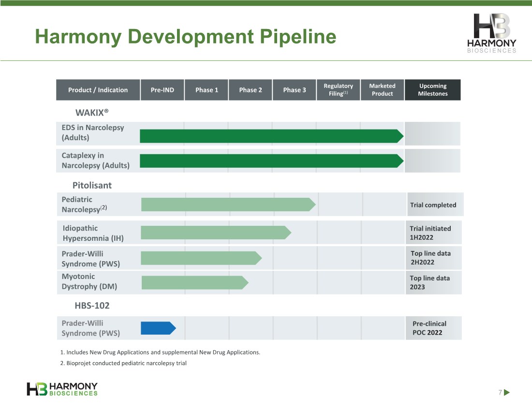Screen dimensions: 532x411
Task: Select the Phase 1 column header
Action: pyautogui.click(x=207, y=90)
